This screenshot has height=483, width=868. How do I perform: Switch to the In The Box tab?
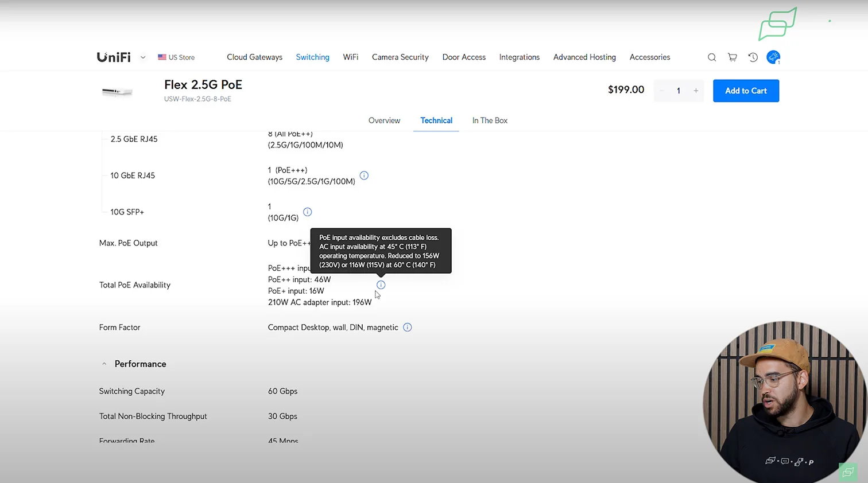[x=490, y=120]
